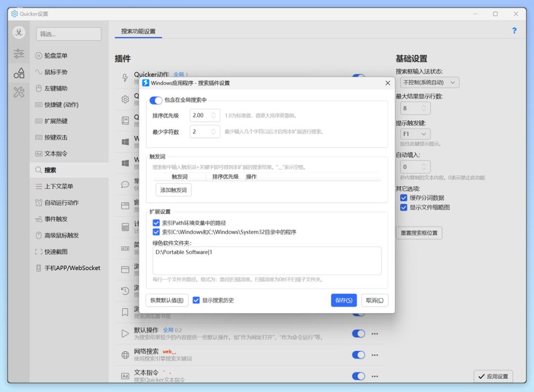Screen dimensions: 534x392
Task: Click 恢复默认值(R) button
Action: (167, 300)
